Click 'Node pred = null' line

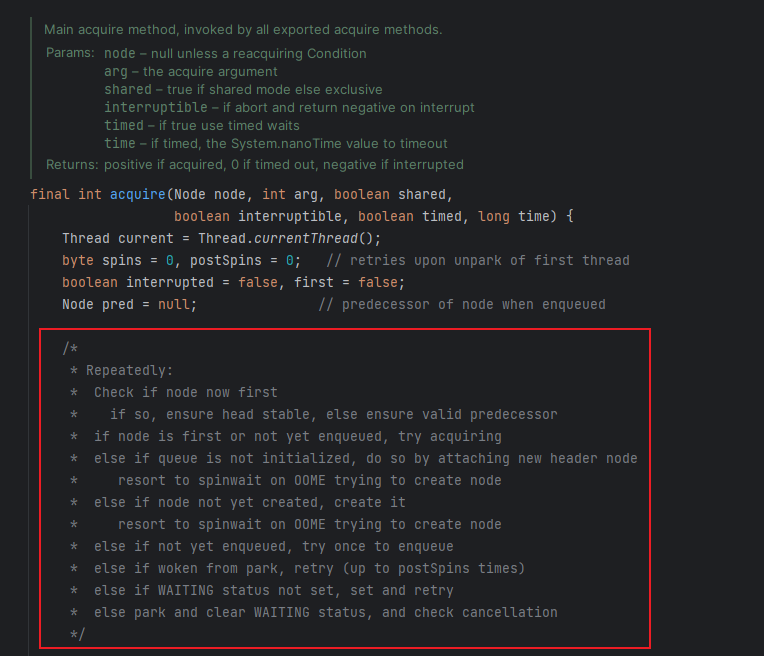[129, 305]
